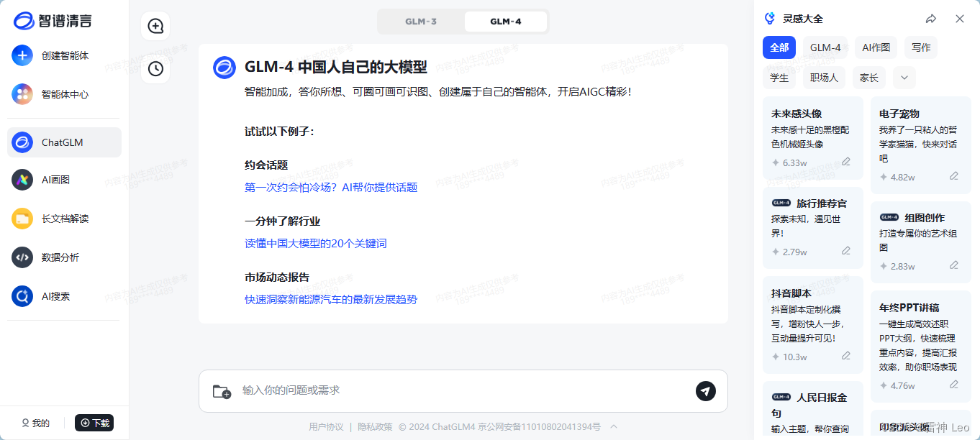980x440 pixels.
Task: Click the 下载 download button
Action: (x=94, y=423)
